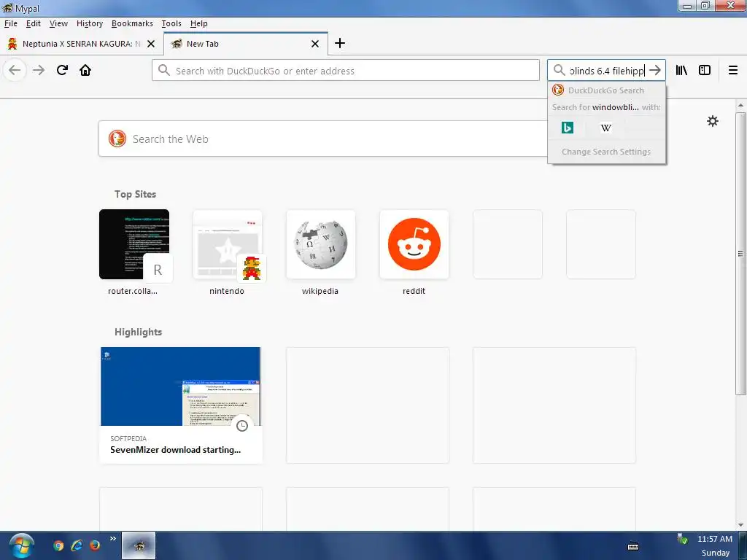Click the SOFTPEDIA source label
Viewport: 747px width, 560px height.
128,438
